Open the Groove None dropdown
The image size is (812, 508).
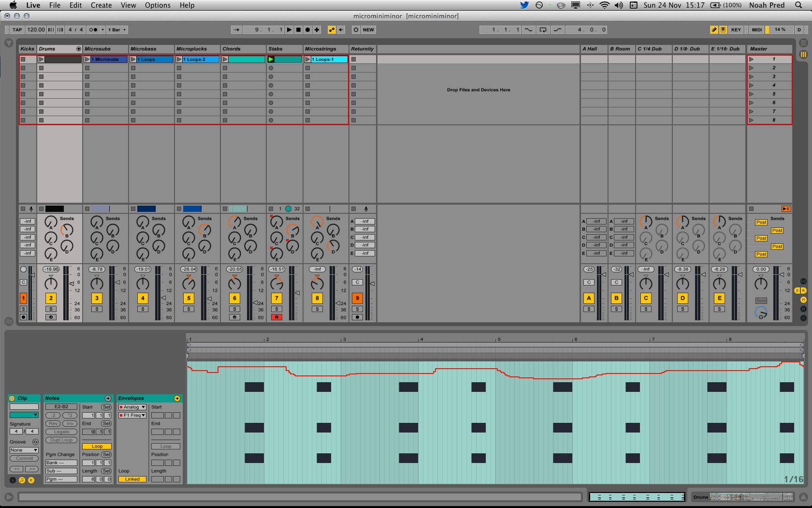[24, 450]
